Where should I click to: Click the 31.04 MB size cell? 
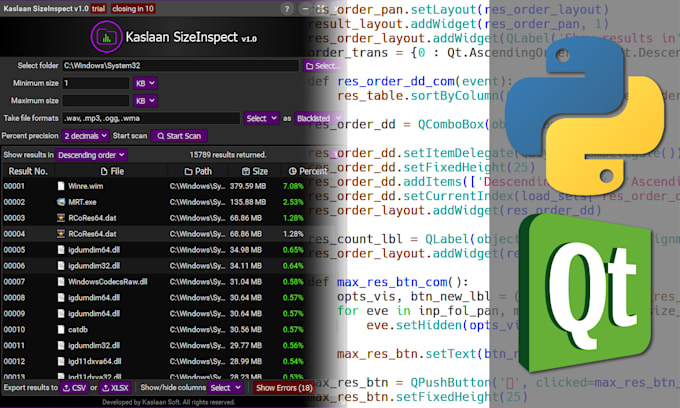[x=246, y=282]
